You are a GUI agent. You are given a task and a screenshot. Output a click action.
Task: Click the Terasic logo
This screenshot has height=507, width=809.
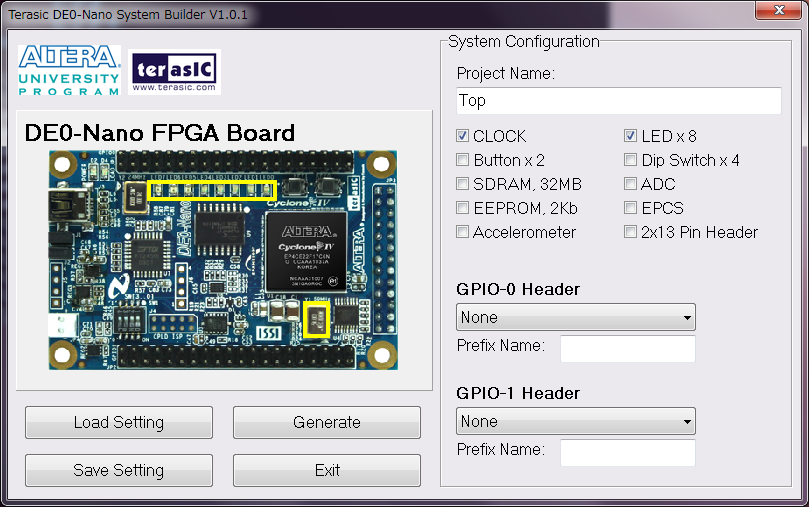coord(175,71)
